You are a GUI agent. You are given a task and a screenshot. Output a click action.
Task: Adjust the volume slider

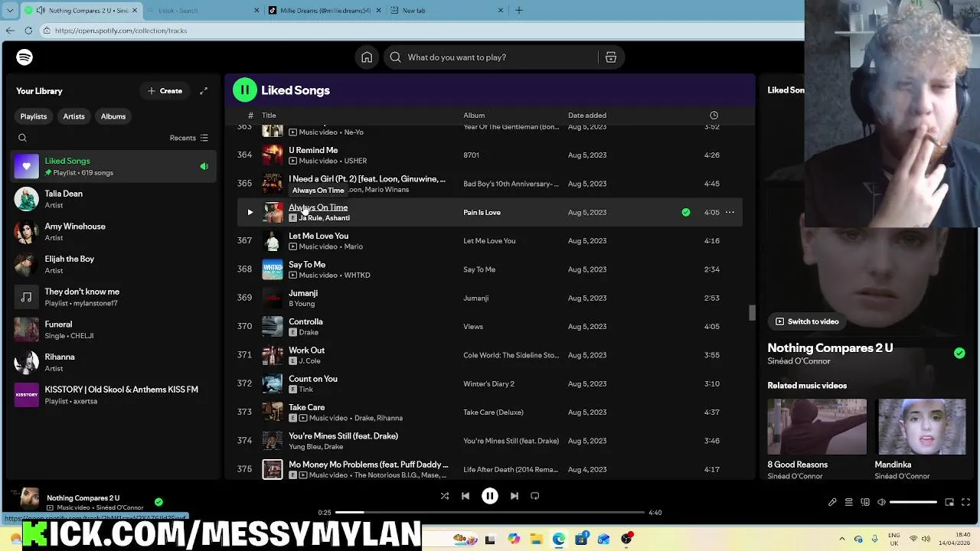point(913,502)
